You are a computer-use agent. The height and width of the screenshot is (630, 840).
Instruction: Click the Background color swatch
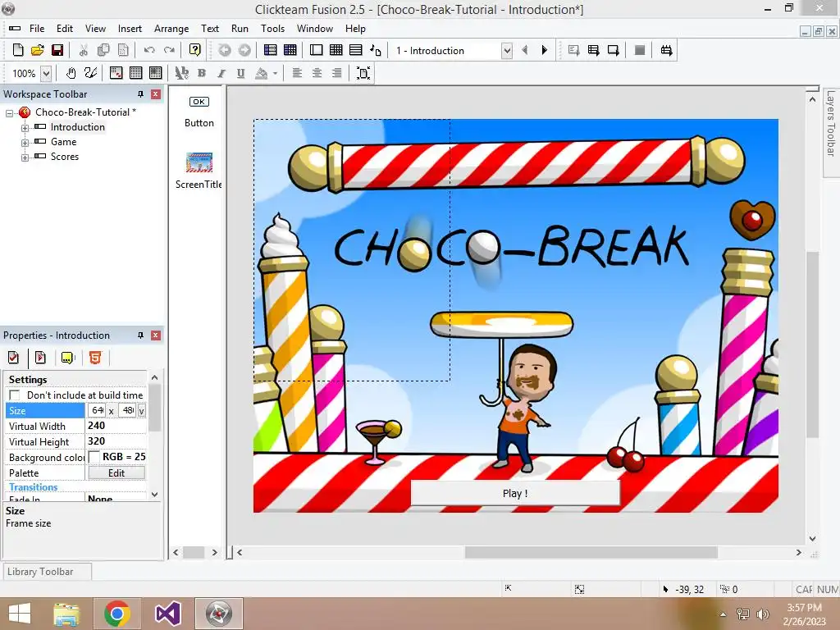pyautogui.click(x=94, y=457)
